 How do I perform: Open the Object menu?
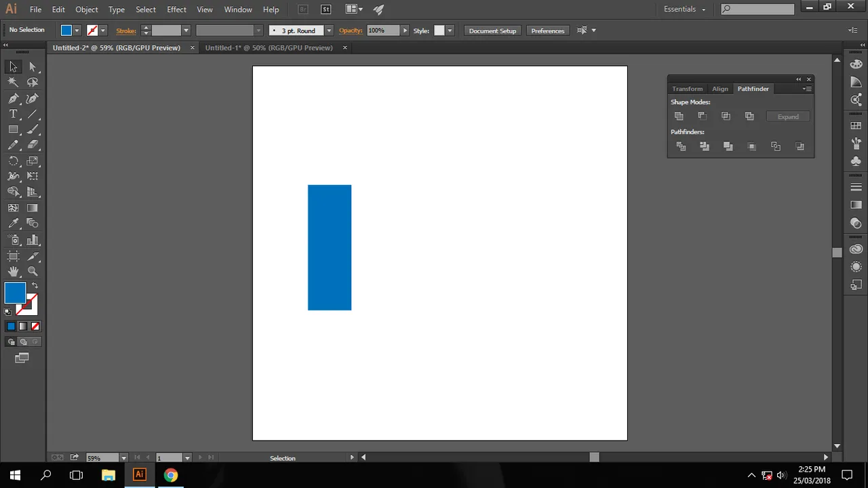click(86, 9)
